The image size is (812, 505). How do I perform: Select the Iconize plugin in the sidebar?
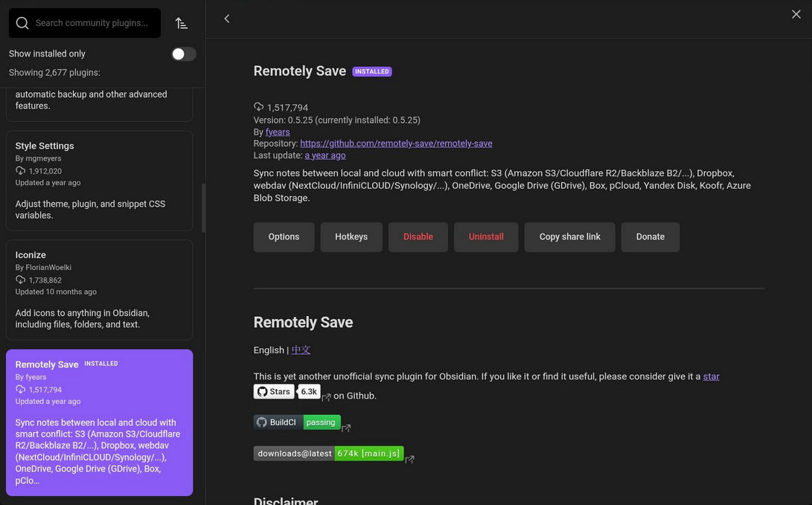point(100,290)
